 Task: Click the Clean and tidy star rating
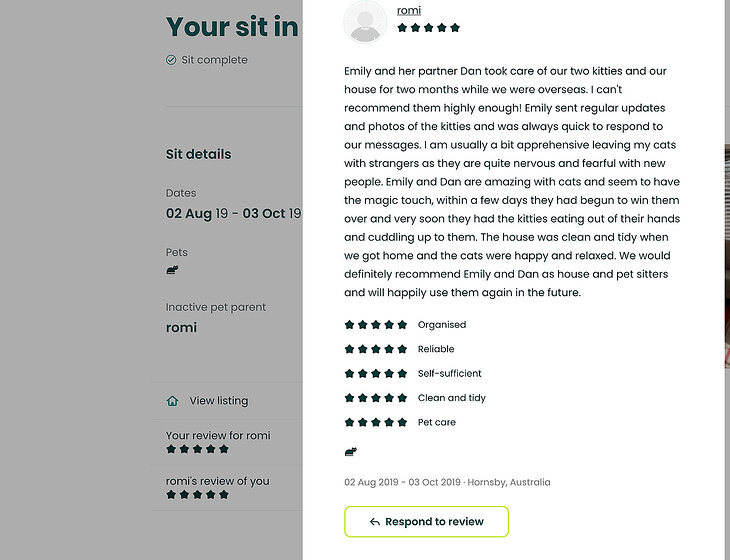point(375,398)
